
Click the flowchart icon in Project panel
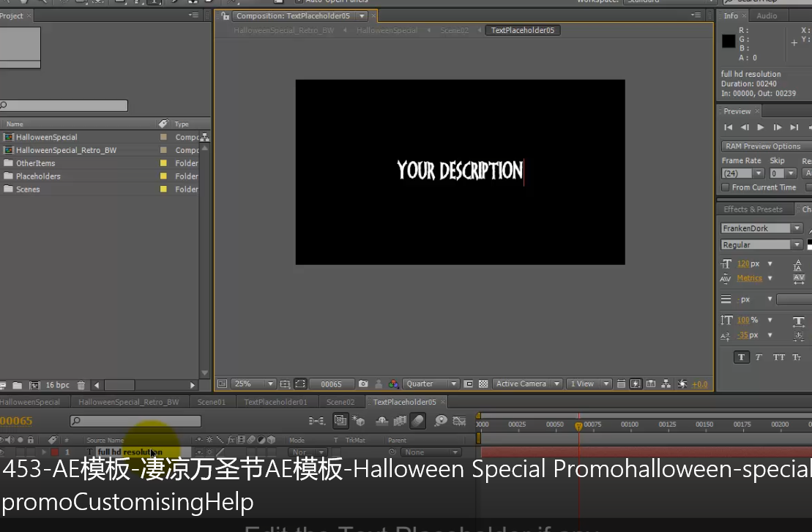pyautogui.click(x=205, y=137)
